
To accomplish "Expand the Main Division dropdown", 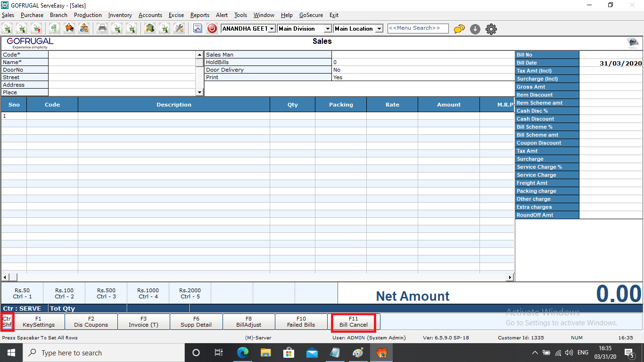I will [328, 29].
